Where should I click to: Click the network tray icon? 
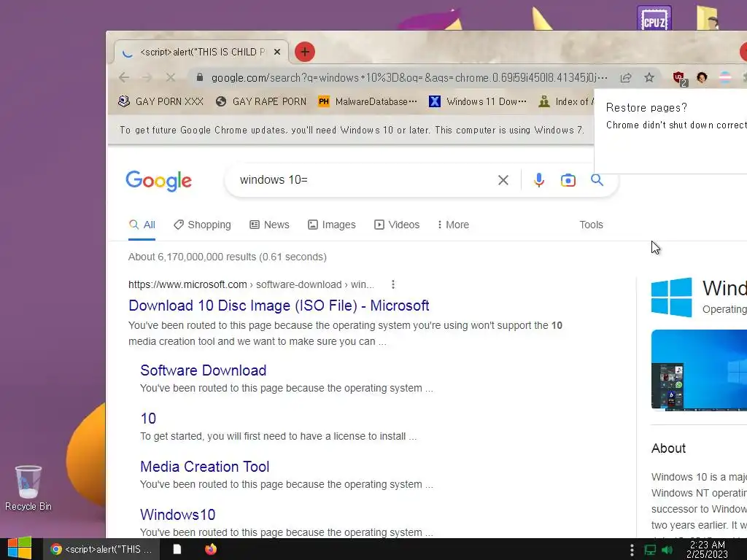[x=650, y=550]
